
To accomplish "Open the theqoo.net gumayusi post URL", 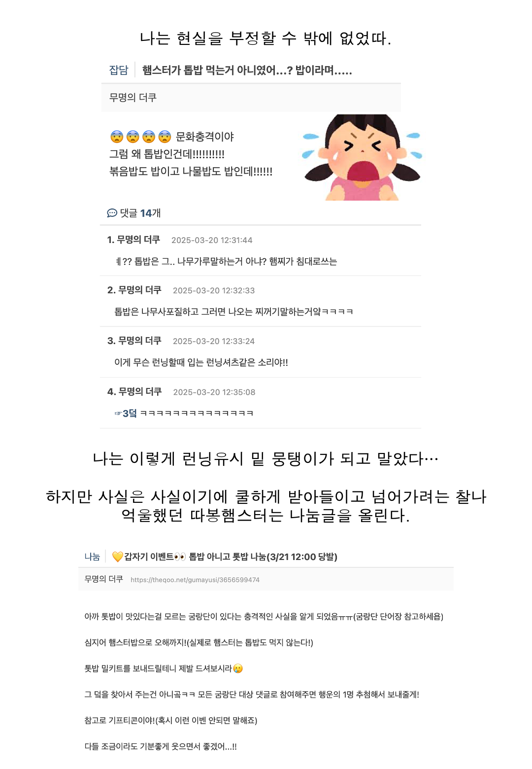I will pyautogui.click(x=195, y=580).
